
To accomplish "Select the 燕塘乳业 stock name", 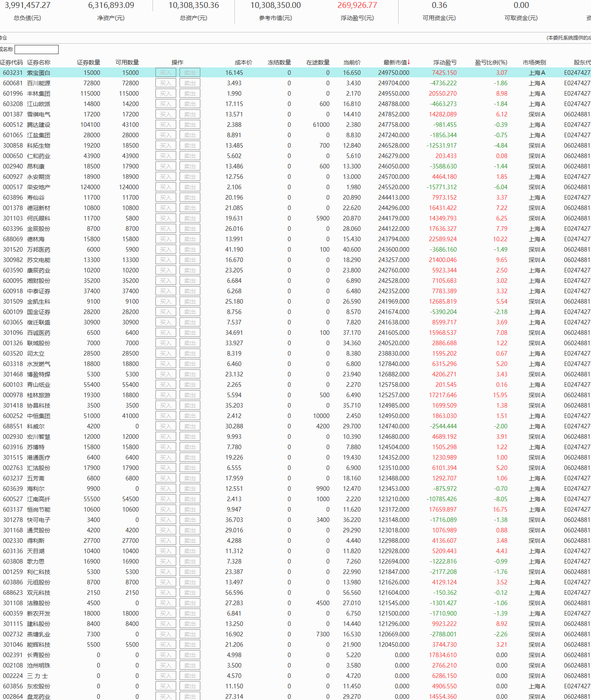I will pos(39,634).
